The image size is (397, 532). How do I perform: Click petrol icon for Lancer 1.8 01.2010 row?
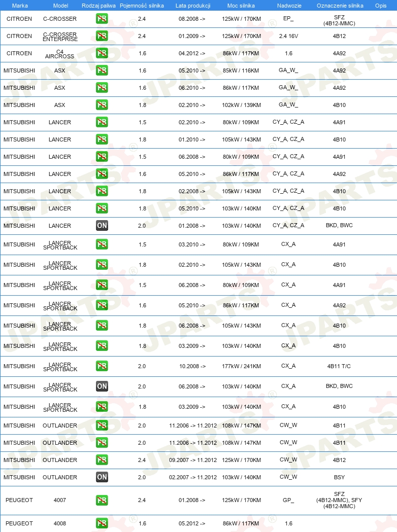(x=102, y=139)
